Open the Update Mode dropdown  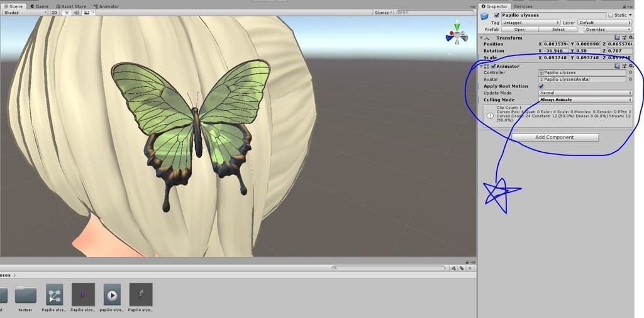pos(586,93)
